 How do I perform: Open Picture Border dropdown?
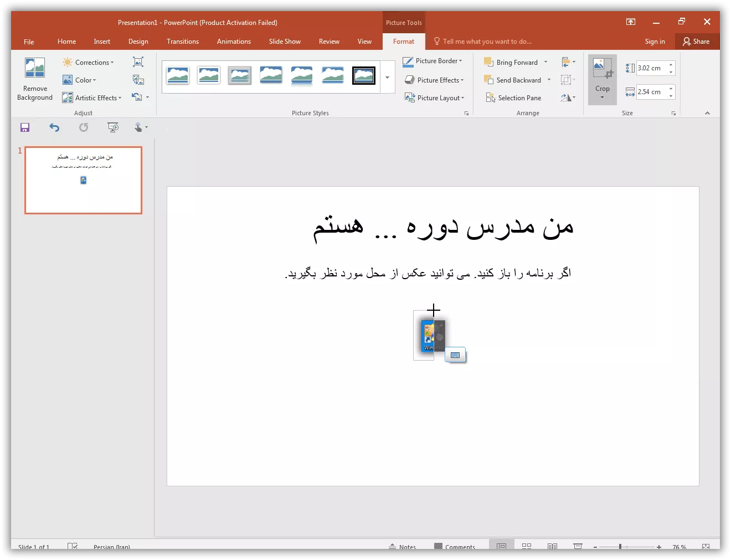(433, 61)
